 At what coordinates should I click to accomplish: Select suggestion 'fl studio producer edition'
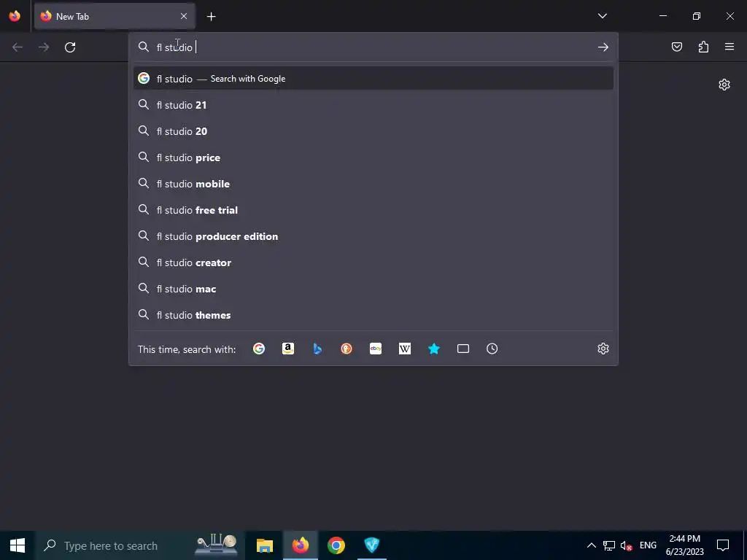373,236
